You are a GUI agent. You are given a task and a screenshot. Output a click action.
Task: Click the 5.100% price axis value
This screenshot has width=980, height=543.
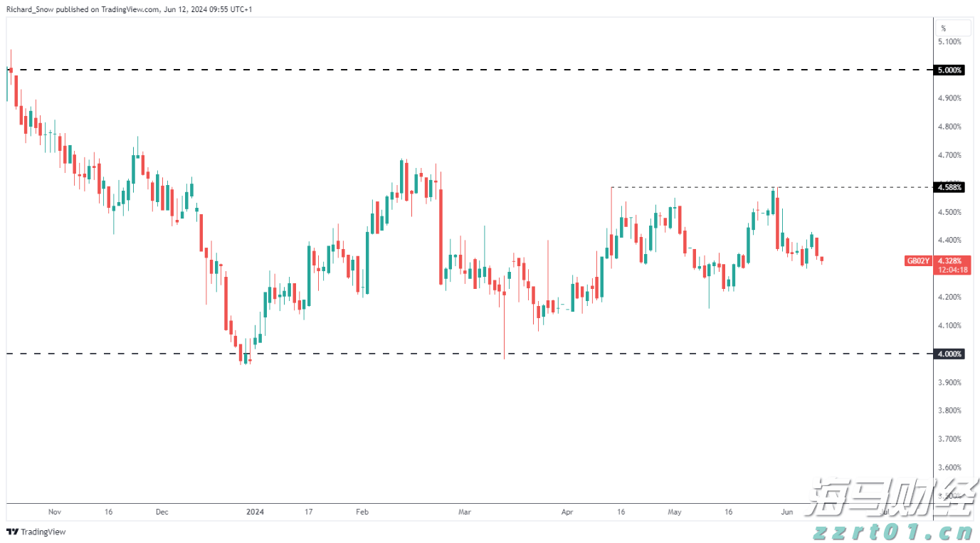[949, 41]
